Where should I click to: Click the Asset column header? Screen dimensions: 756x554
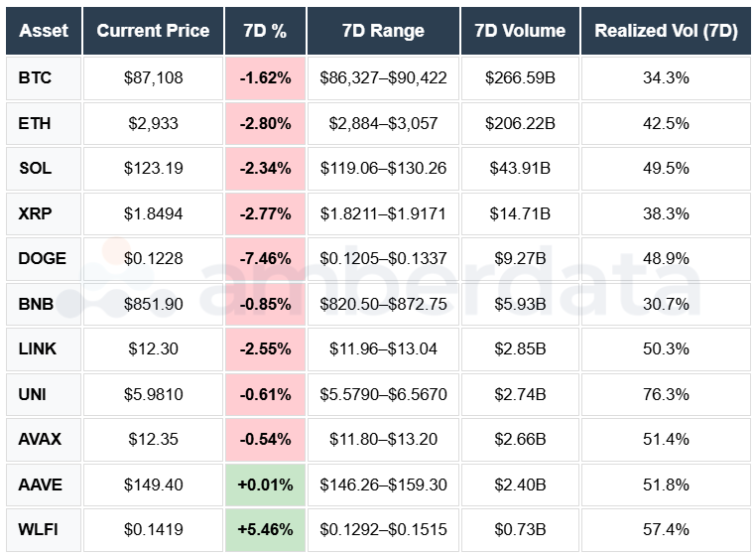click(x=44, y=31)
